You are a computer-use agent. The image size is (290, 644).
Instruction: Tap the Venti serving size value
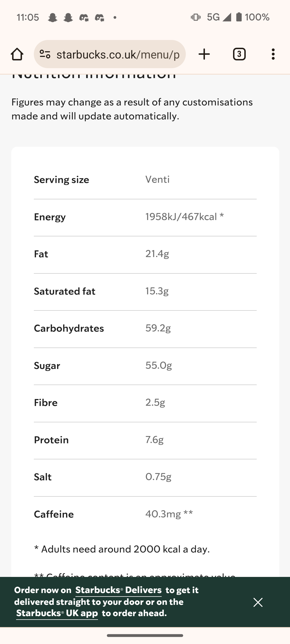point(157,179)
